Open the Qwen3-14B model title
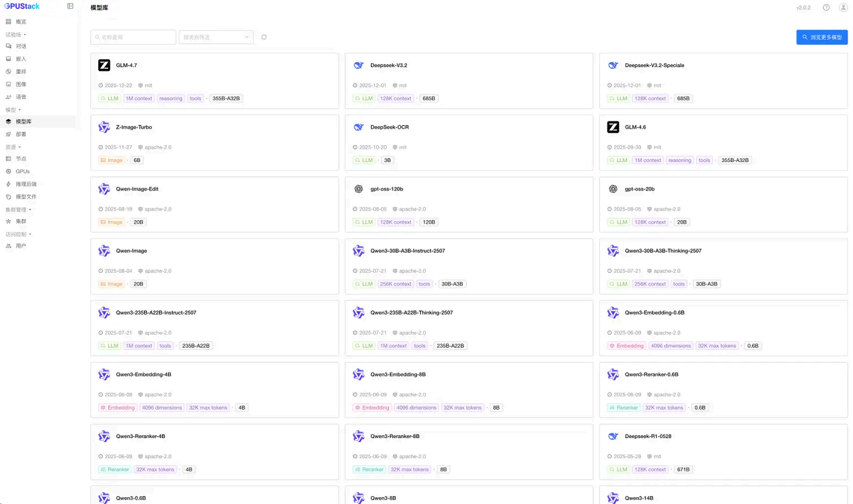This screenshot has width=853, height=504. (x=639, y=498)
